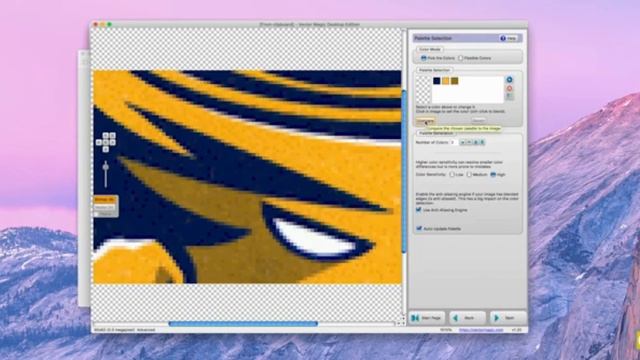Click the pan right arrow on canvas
Image resolution: width=640 pixels, height=360 pixels.
pyautogui.click(x=113, y=142)
